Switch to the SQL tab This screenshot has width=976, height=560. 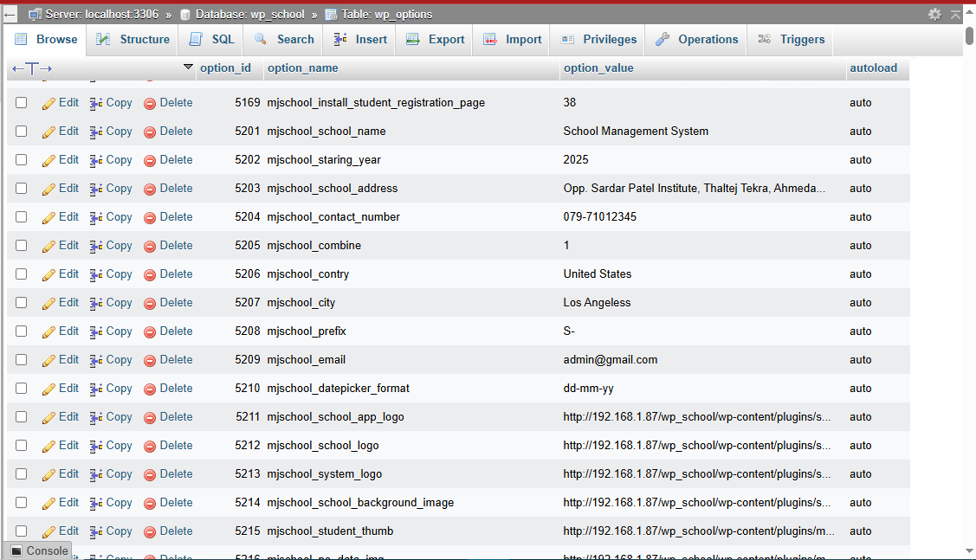[210, 39]
